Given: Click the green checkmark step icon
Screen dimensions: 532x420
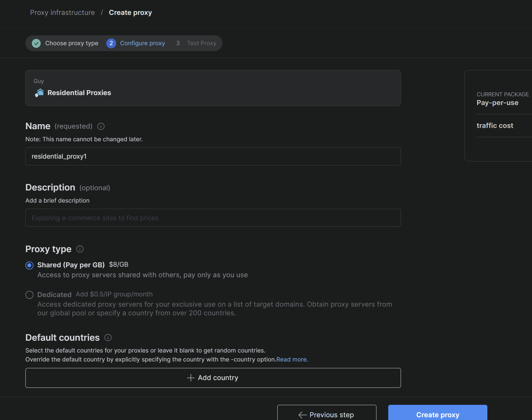Looking at the screenshot, I should click(36, 43).
